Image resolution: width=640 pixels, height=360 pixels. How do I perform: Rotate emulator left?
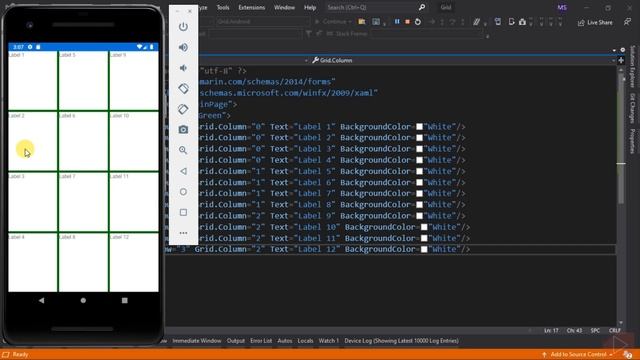pos(183,89)
